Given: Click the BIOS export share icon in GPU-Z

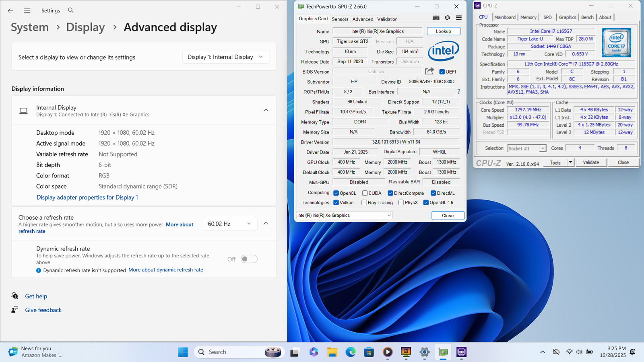Looking at the screenshot, I should click(x=429, y=71).
